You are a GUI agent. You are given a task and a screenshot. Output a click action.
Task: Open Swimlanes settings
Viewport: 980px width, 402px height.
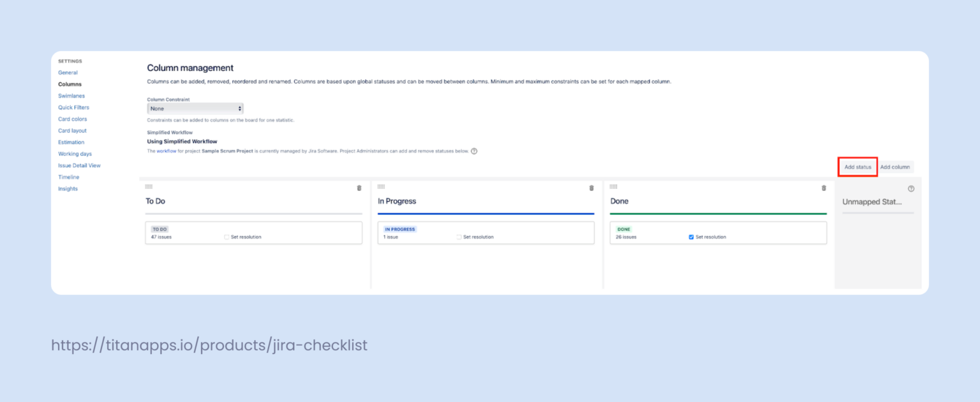(71, 96)
